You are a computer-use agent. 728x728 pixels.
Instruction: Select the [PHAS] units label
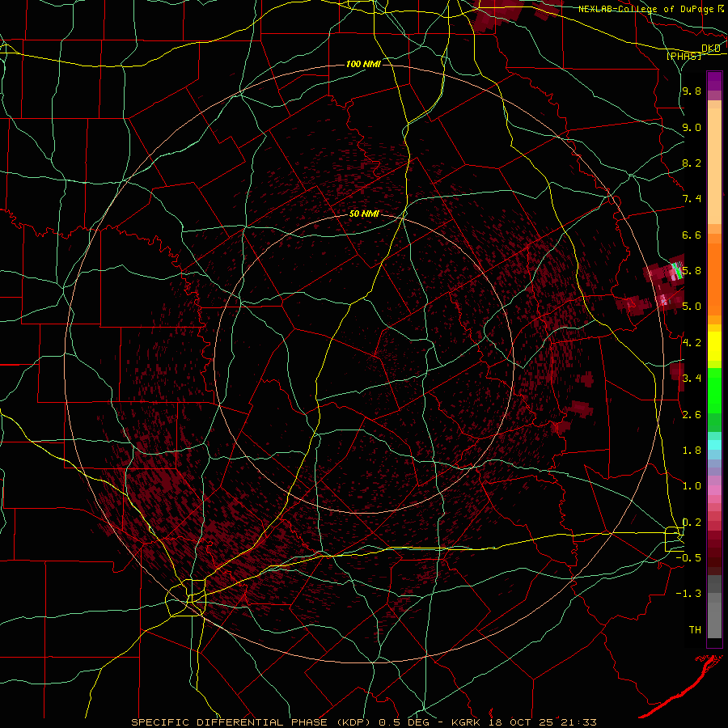[x=684, y=57]
